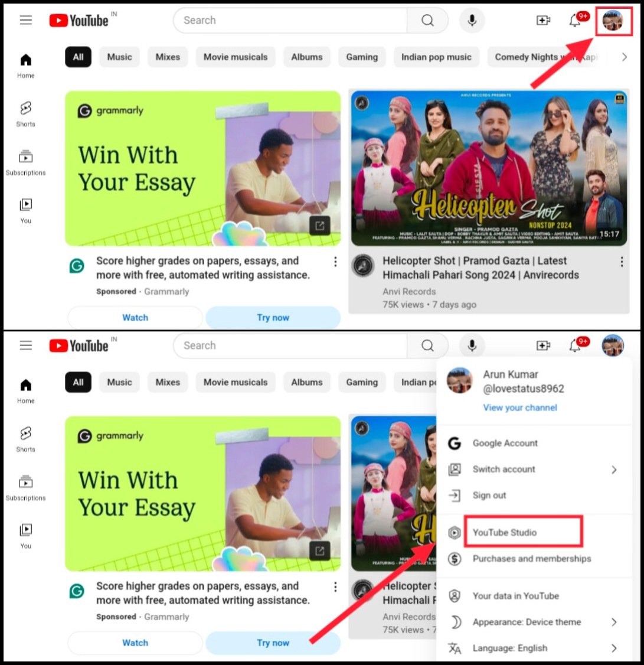Start voice search with the upper screenshot's microphone
Screen dimensions: 644x665
[x=472, y=20]
